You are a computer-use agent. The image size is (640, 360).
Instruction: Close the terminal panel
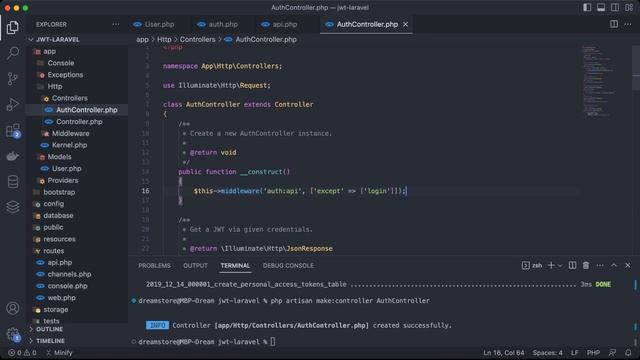click(627, 265)
